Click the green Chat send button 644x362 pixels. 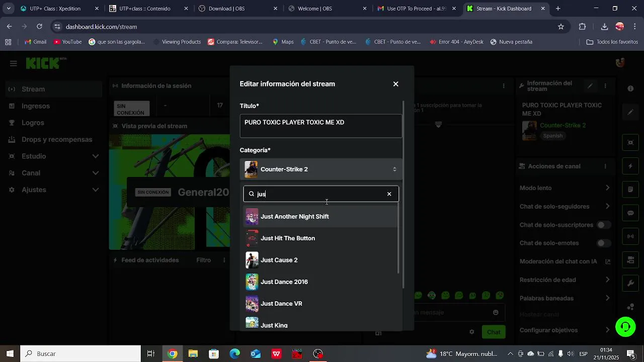(494, 332)
